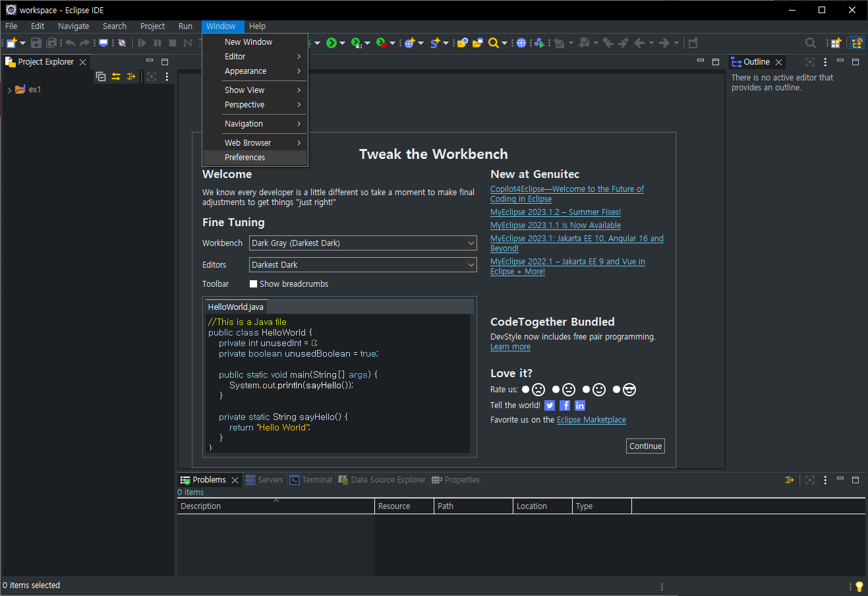Open MyEclipse 2023.1.1 Is Now Available link

[x=556, y=225]
